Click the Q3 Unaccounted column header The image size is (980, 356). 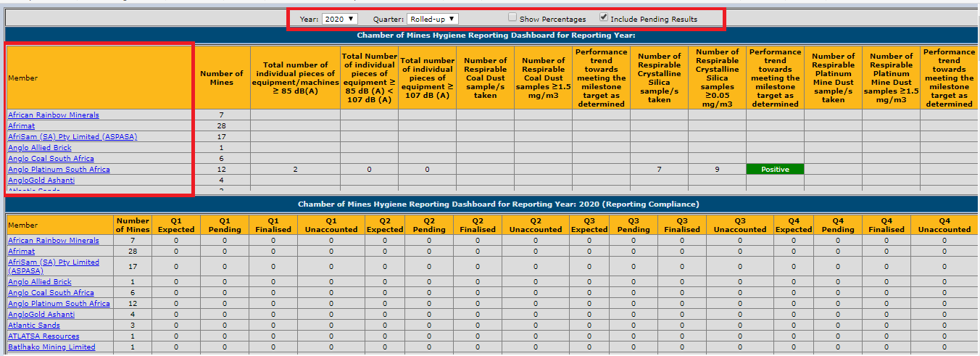(740, 225)
